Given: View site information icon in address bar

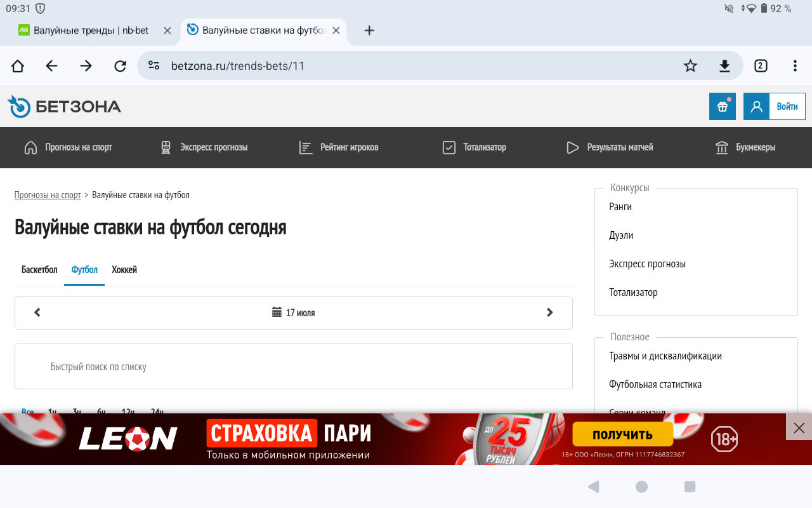Looking at the screenshot, I should pyautogui.click(x=154, y=65).
